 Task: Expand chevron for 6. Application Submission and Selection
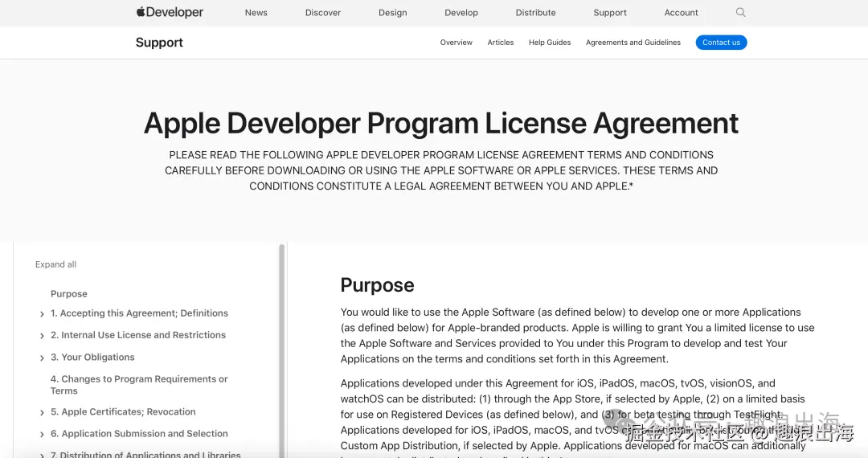click(42, 434)
